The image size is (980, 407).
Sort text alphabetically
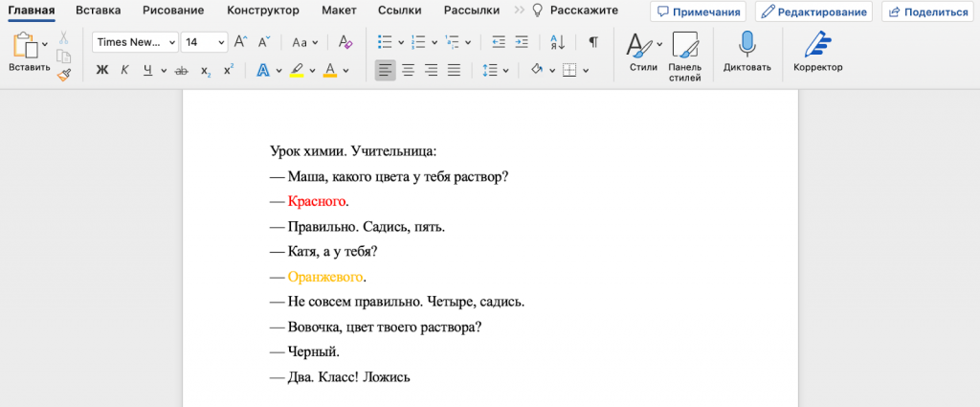pos(557,42)
